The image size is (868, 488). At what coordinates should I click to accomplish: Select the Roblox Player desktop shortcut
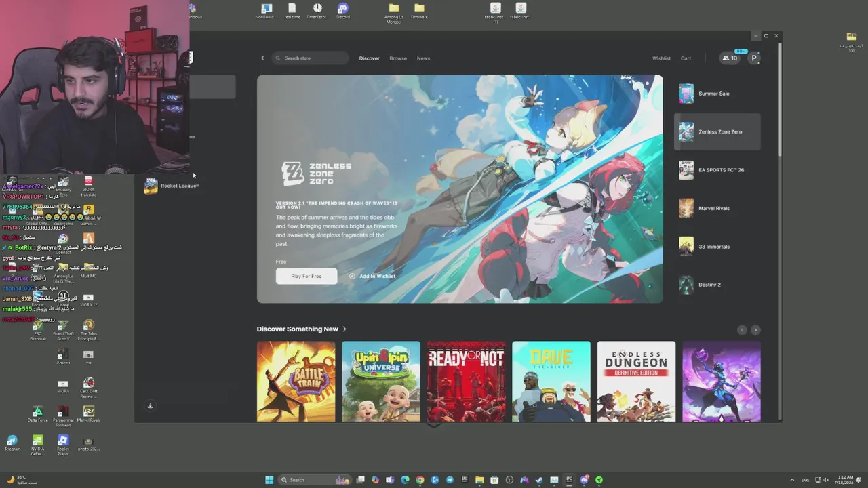[63, 445]
